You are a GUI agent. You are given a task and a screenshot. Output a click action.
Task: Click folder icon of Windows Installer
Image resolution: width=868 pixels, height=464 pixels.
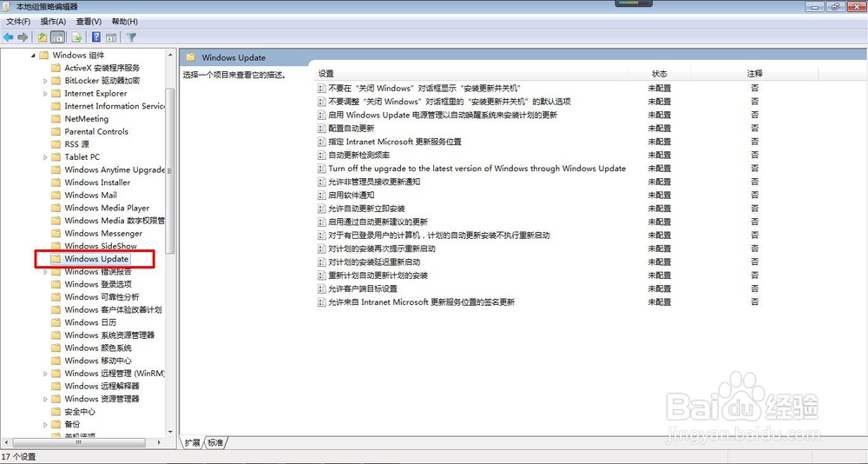tap(56, 182)
